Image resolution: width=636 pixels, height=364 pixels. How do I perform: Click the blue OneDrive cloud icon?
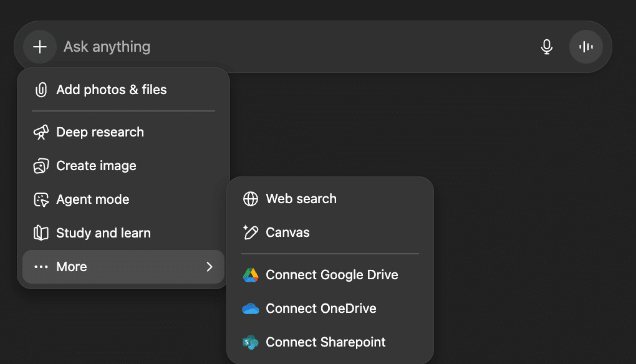[251, 309]
